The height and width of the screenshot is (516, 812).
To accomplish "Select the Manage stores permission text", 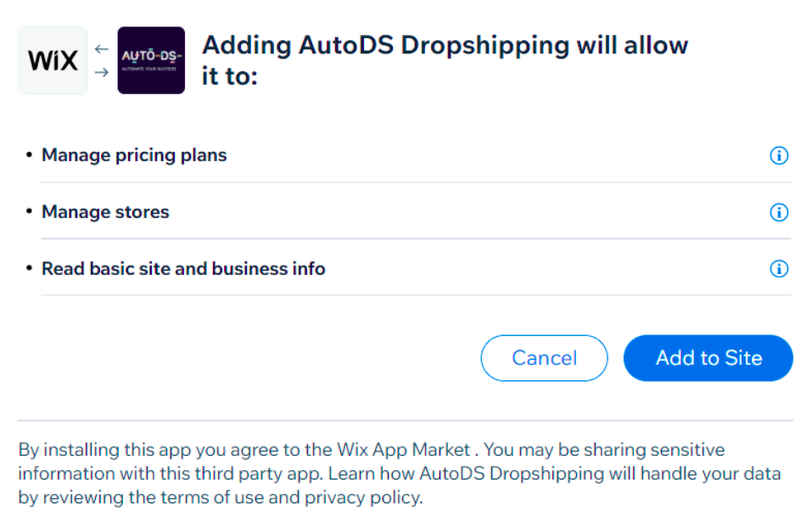I will pyautogui.click(x=106, y=212).
